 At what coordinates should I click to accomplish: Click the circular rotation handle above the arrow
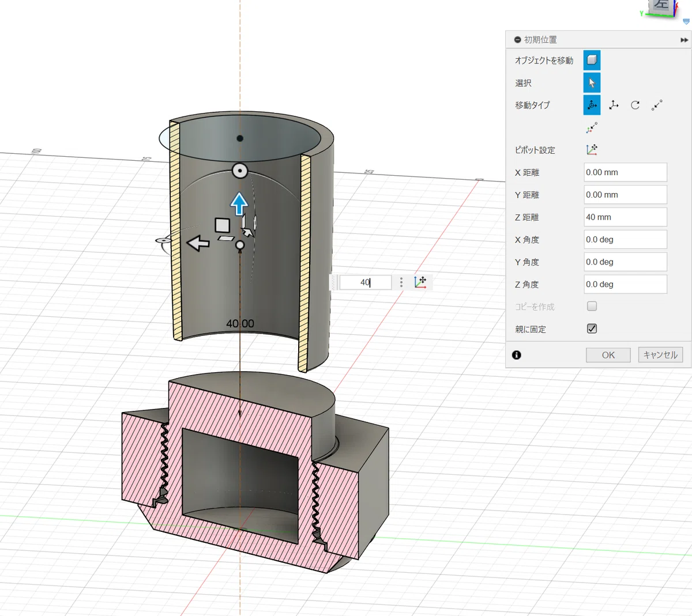[x=240, y=171]
